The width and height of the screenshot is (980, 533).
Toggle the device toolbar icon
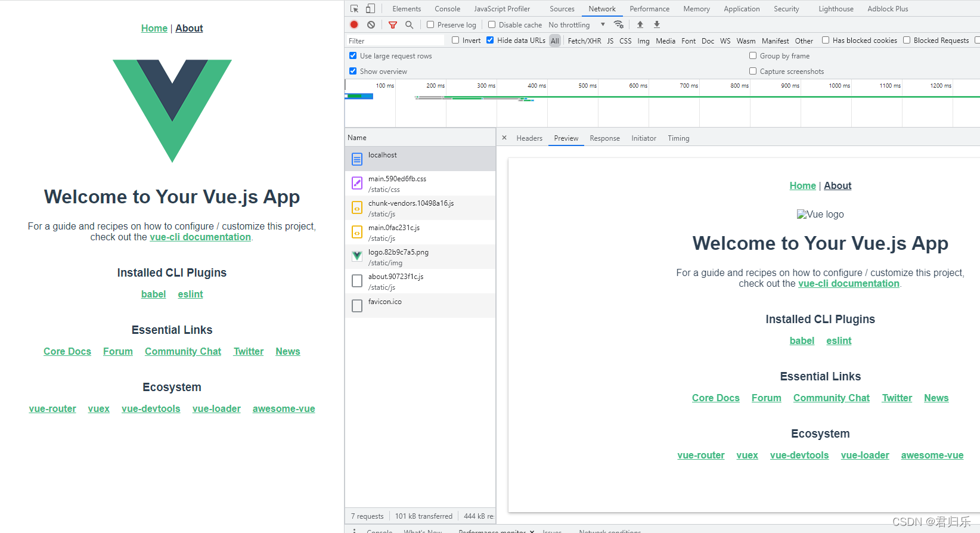click(370, 9)
